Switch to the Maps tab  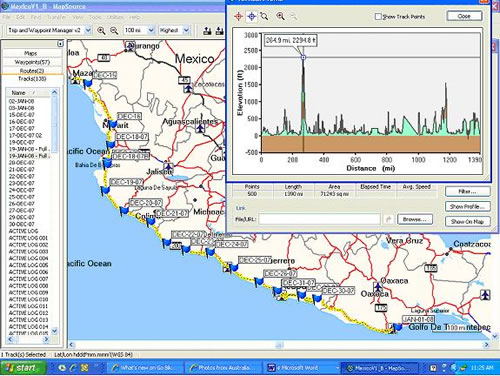pyautogui.click(x=31, y=53)
